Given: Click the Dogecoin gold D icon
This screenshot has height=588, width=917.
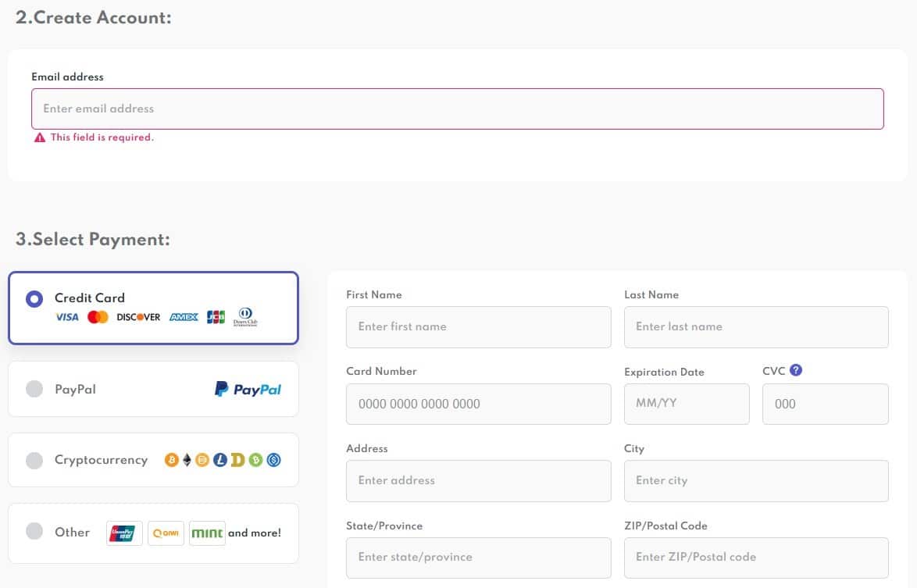Looking at the screenshot, I should point(237,460).
